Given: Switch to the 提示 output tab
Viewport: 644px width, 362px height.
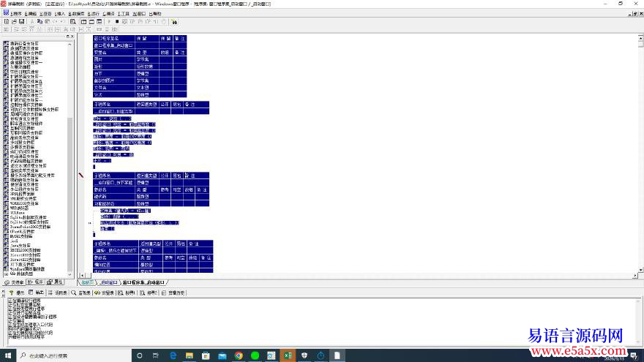Looking at the screenshot, I should click(18, 292).
